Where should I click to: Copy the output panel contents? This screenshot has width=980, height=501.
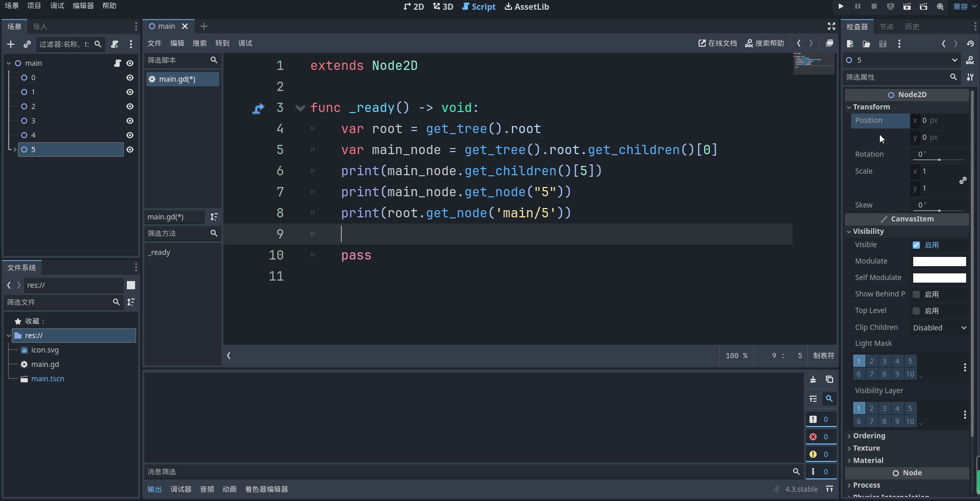tap(830, 379)
